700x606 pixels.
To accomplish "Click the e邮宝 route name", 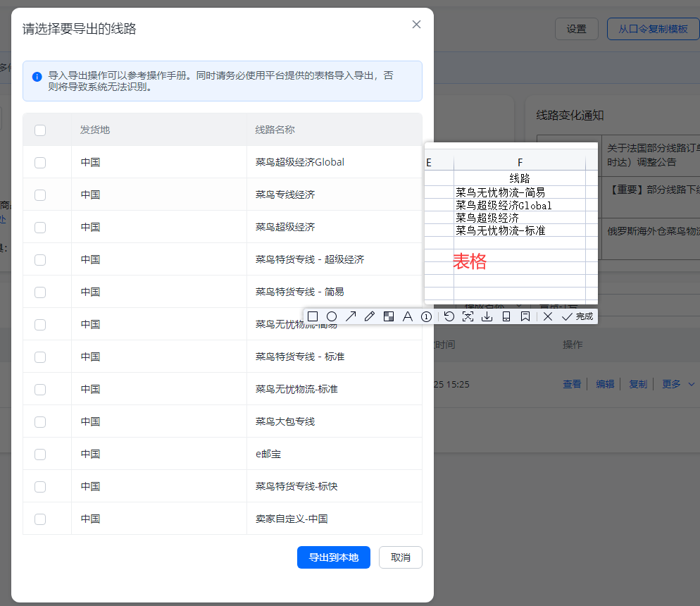I will pos(268,455).
